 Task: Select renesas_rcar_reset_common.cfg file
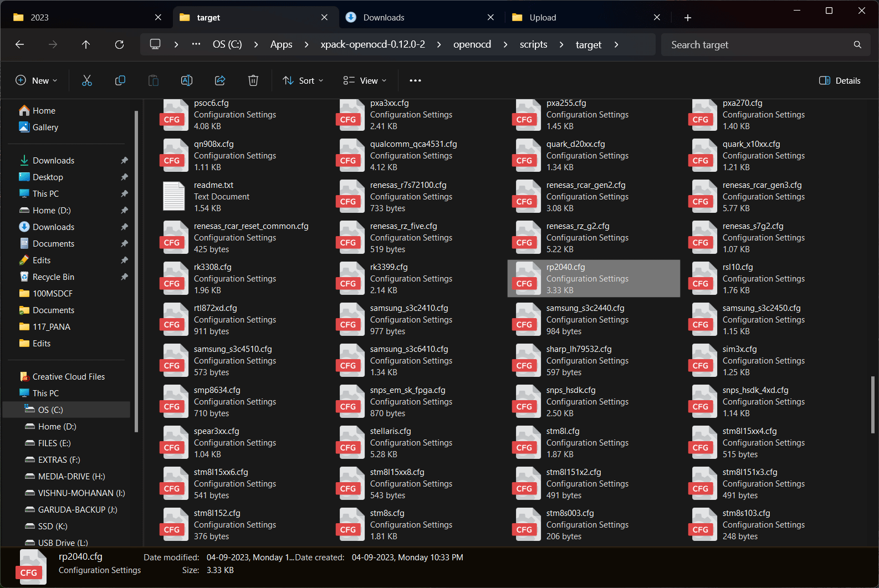[241, 237]
